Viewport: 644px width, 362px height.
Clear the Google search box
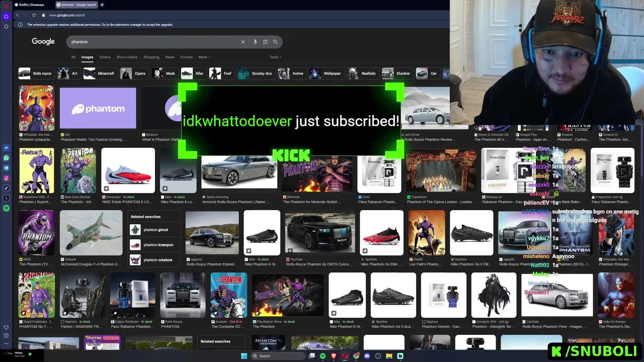point(243,42)
